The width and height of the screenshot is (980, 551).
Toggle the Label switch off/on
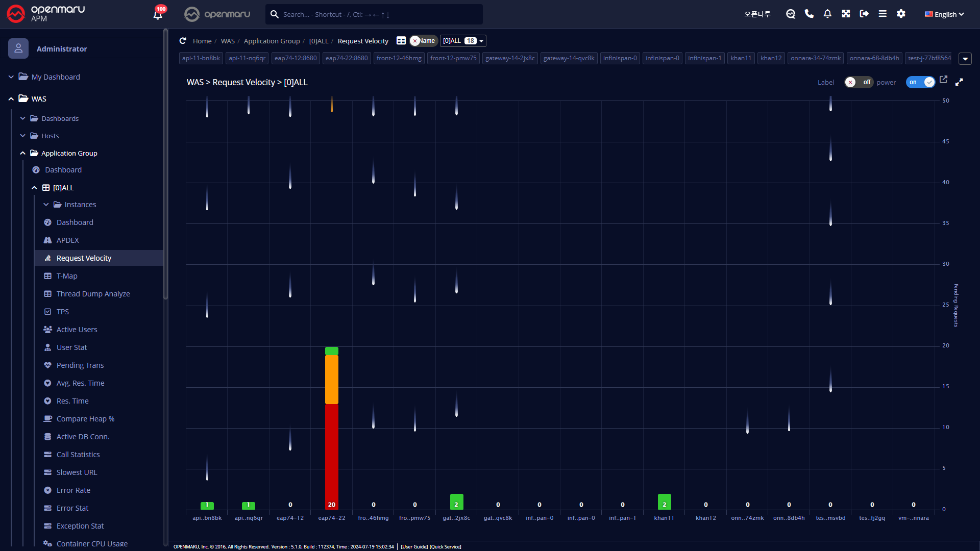(x=859, y=82)
